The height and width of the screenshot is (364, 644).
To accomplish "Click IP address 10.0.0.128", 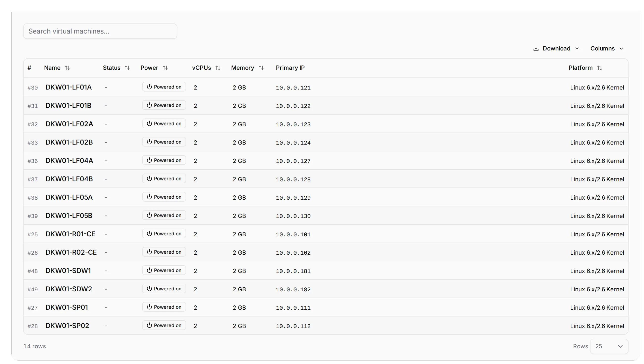I will tap(293, 179).
